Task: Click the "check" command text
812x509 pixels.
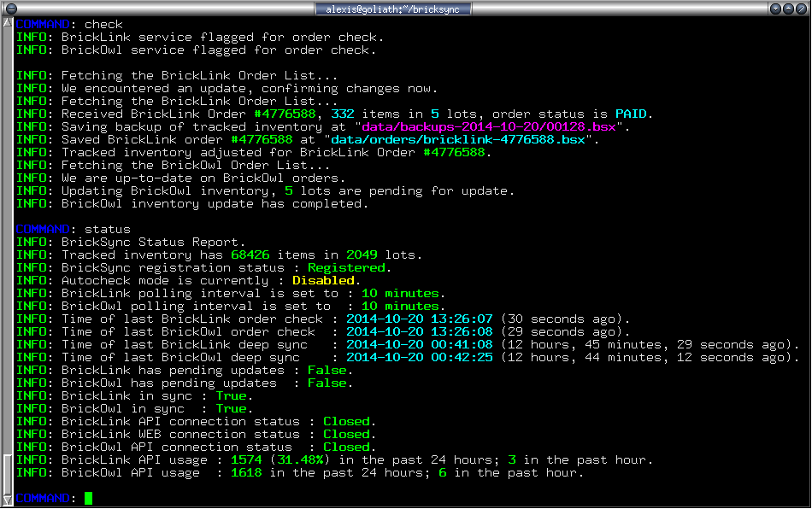Action: pos(103,24)
